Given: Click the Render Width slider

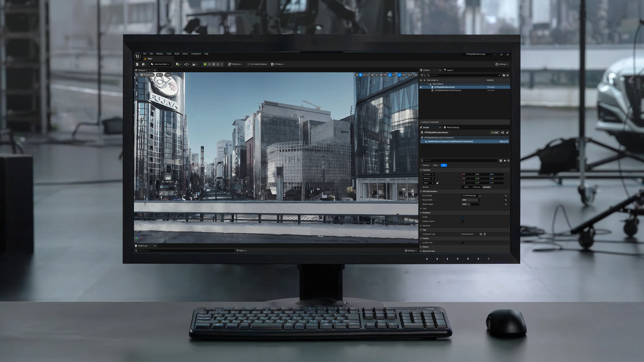Looking at the screenshot, I should point(470,200).
